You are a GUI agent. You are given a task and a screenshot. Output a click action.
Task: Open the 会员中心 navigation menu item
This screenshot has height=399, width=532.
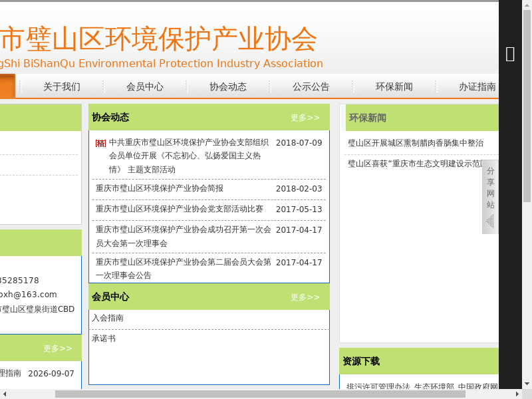coord(145,87)
